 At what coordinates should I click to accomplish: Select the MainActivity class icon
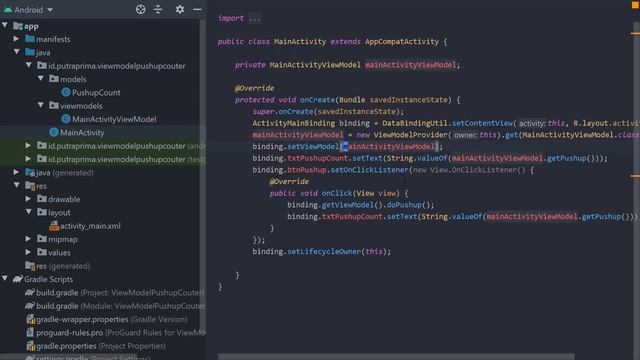click(x=54, y=132)
